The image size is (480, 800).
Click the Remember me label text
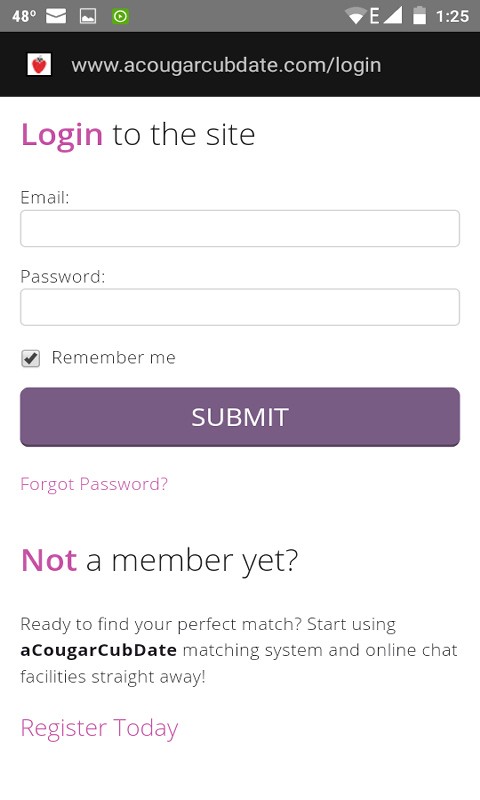pos(114,358)
